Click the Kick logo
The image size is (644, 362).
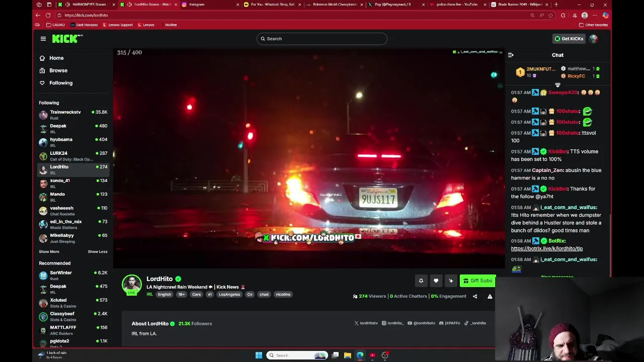pyautogui.click(x=67, y=39)
